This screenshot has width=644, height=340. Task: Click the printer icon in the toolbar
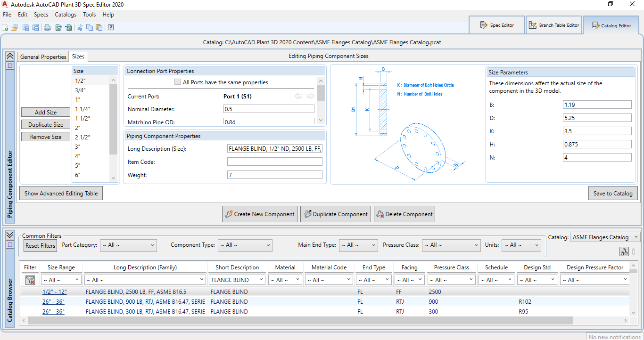47,27
